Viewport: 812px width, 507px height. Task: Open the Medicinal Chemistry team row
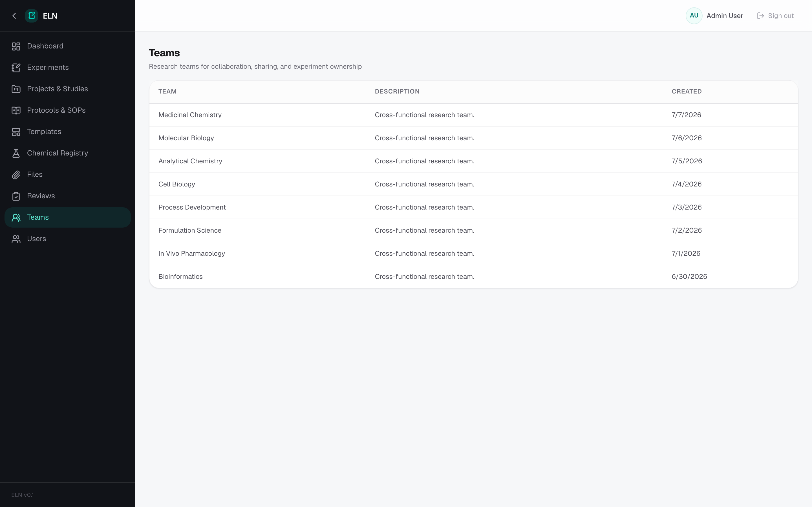(x=473, y=115)
